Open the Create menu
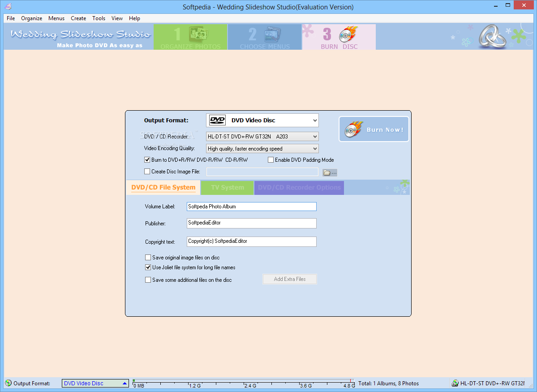The image size is (537, 392). pos(78,18)
